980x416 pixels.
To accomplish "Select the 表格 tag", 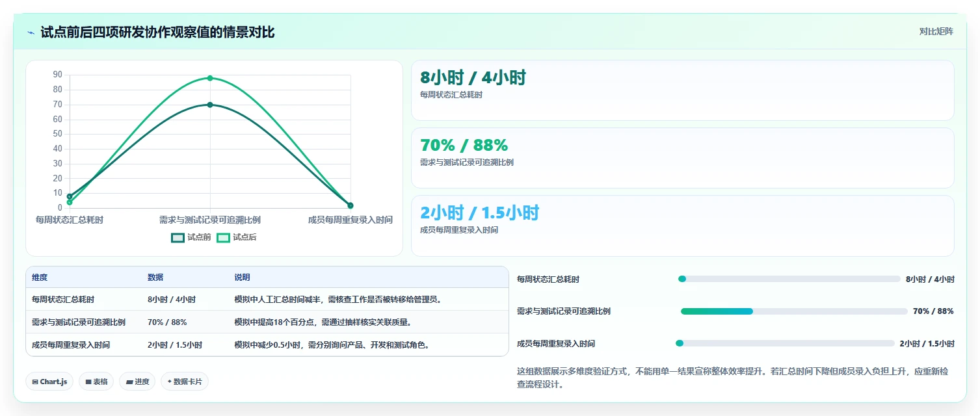I will (96, 382).
